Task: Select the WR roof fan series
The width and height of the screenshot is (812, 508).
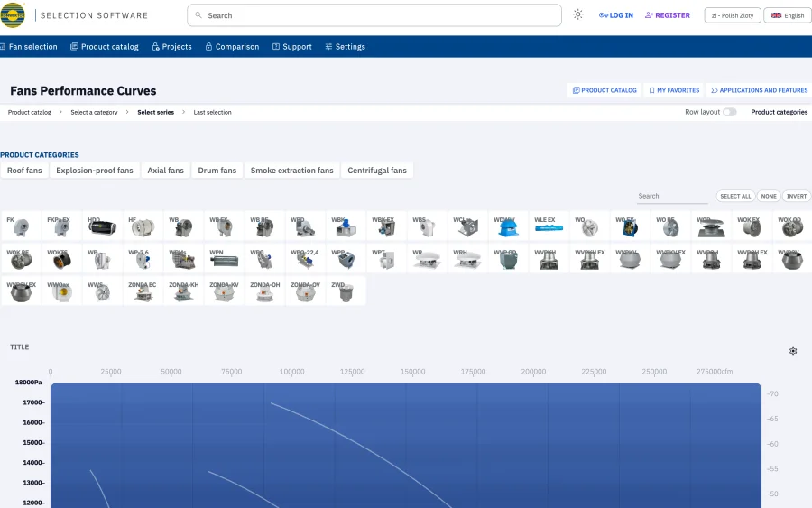Action: tap(428, 258)
